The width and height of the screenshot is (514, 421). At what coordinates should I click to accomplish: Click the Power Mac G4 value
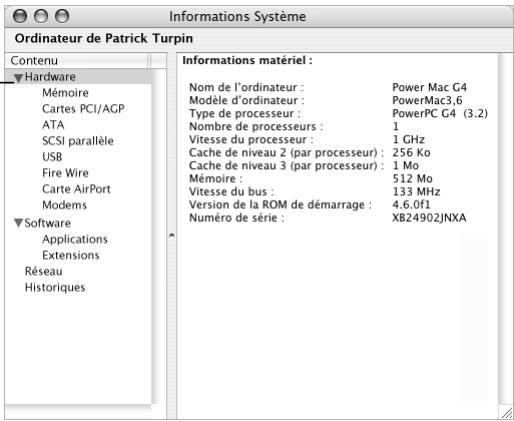tap(429, 87)
